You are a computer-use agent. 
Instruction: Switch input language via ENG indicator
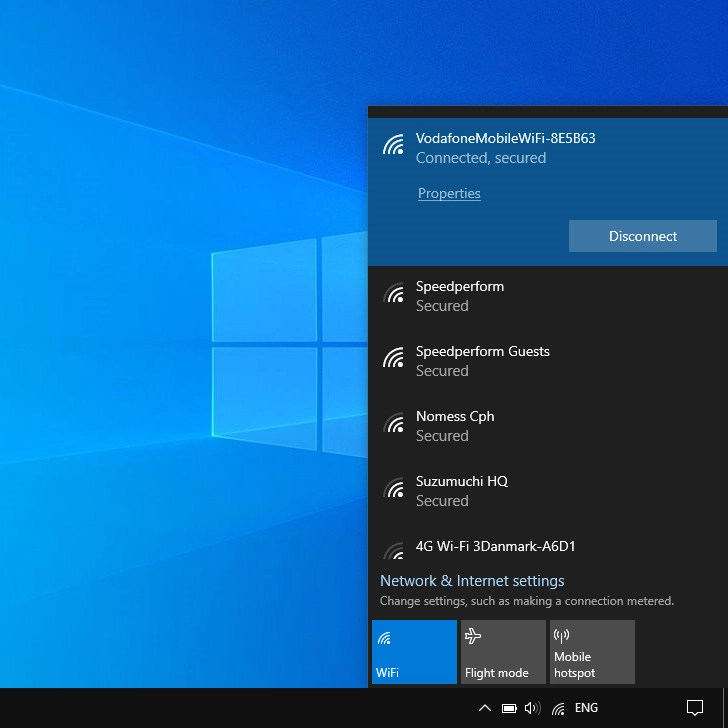click(x=586, y=708)
